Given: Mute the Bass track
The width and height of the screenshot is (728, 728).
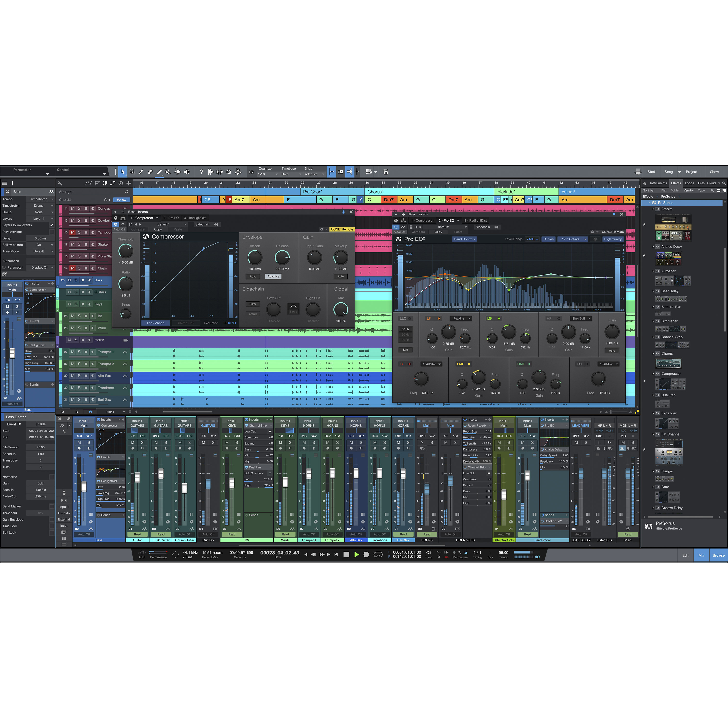Looking at the screenshot, I should click(70, 280).
